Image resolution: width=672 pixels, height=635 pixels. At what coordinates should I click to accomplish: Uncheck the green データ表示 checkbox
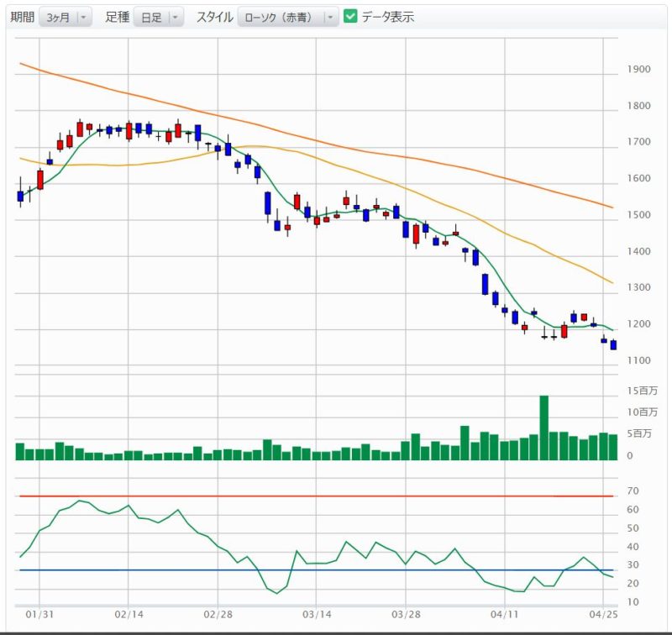[x=351, y=17]
